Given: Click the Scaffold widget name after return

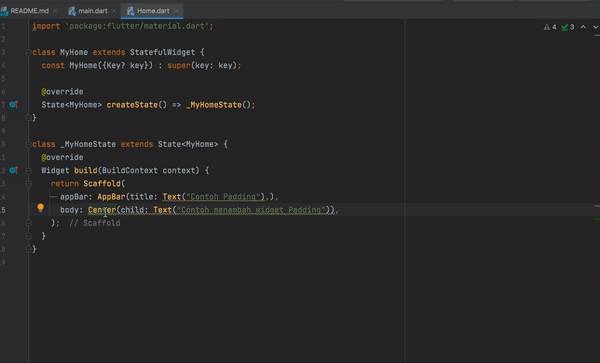Looking at the screenshot, I should click(102, 184).
